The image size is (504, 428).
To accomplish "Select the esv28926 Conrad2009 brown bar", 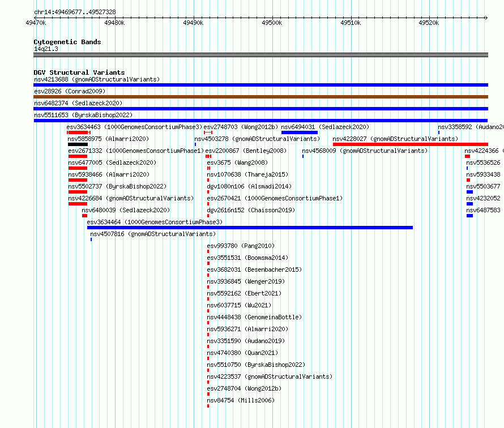I will 260,97.
